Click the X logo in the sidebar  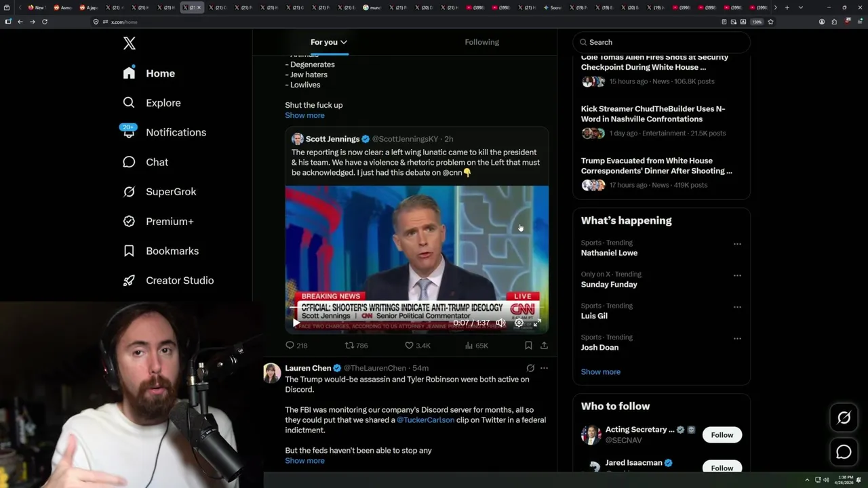pos(130,43)
